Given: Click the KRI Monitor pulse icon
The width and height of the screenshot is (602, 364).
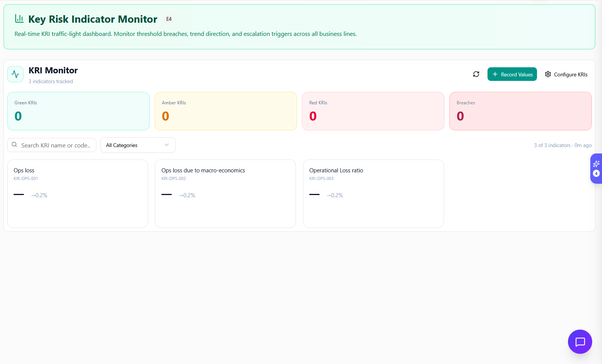Looking at the screenshot, I should (x=15, y=74).
